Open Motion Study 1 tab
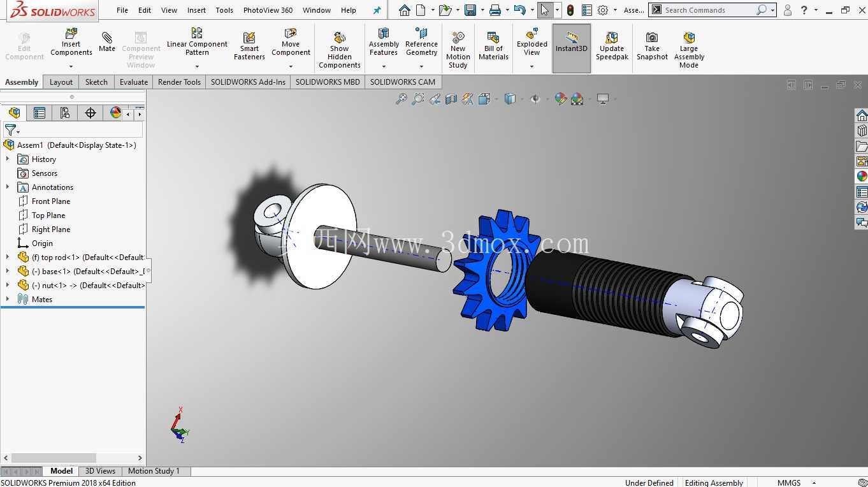868x487 pixels. [x=154, y=471]
